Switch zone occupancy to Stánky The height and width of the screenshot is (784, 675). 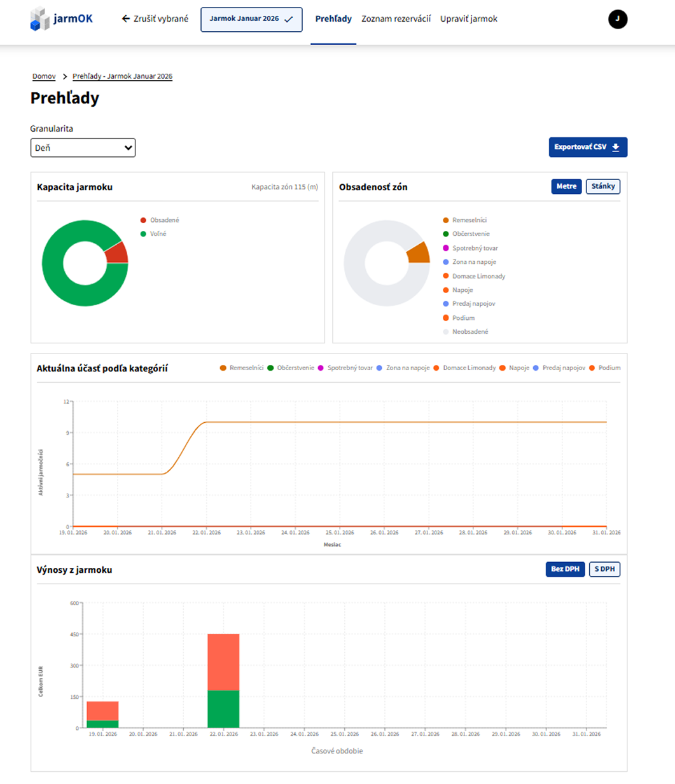(x=603, y=186)
